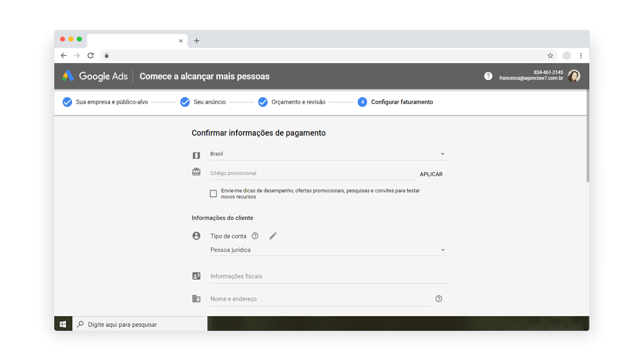The height and width of the screenshot is (362, 644).
Task: Click the browser forward arrow
Action: (77, 56)
